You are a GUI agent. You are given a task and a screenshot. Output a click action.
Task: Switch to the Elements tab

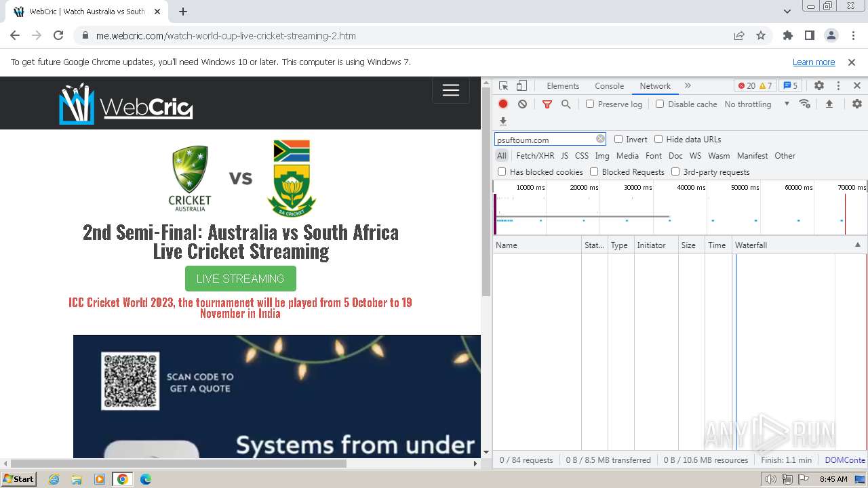(x=563, y=86)
